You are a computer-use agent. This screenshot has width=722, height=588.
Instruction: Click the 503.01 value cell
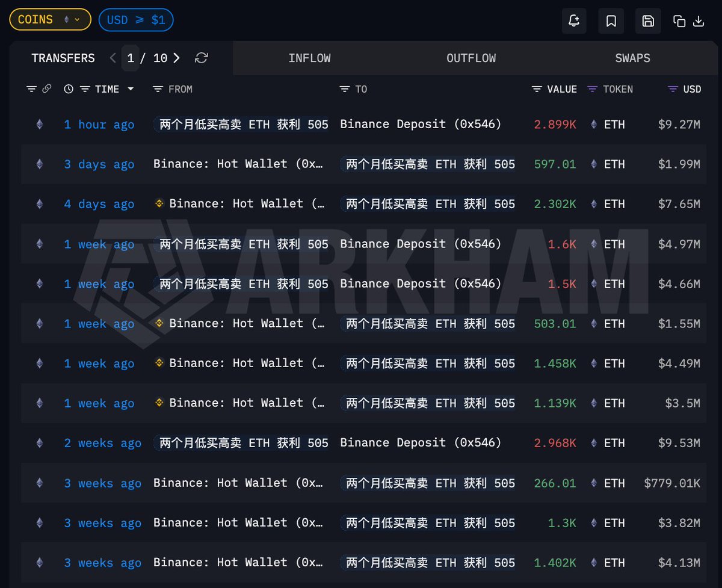(x=555, y=323)
